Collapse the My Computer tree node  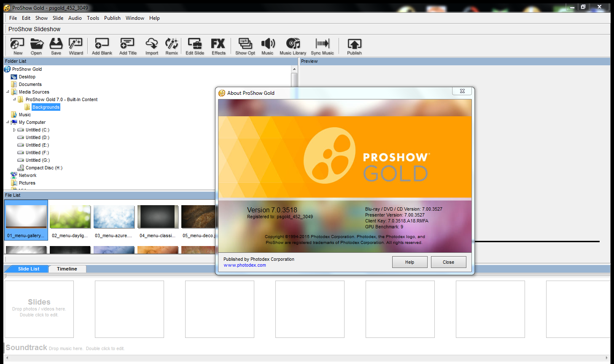(8, 122)
